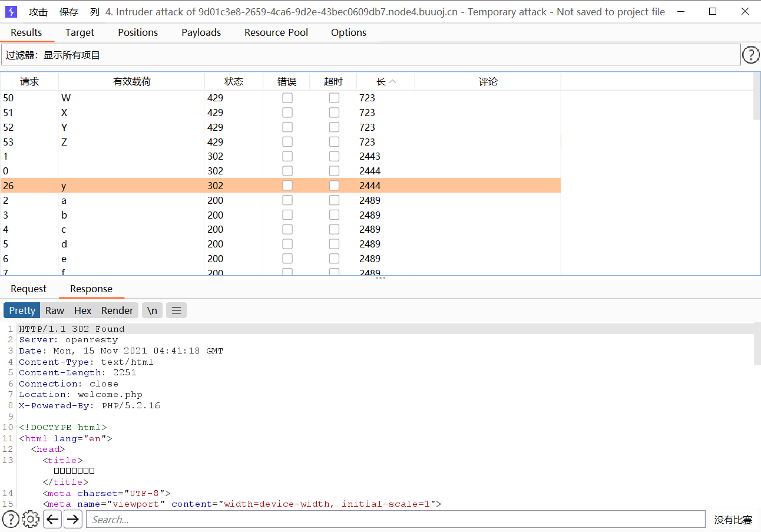Screen dimensions: 761x532
Task: Sort by the 状态 column header
Action: (234, 82)
